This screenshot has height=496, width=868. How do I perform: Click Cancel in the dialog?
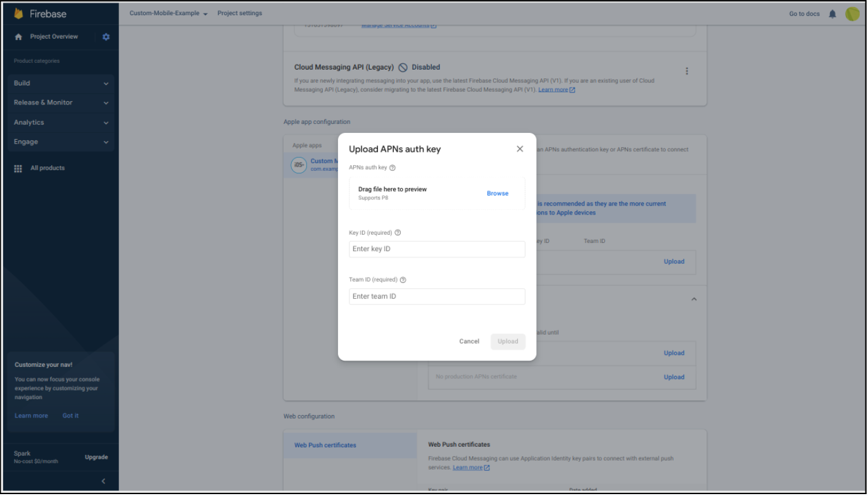(x=469, y=342)
